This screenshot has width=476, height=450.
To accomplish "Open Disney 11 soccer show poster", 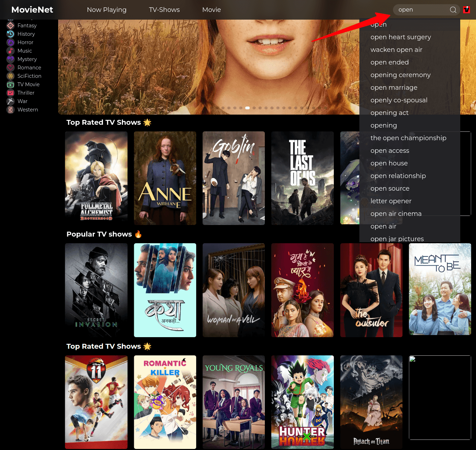I will 96,402.
